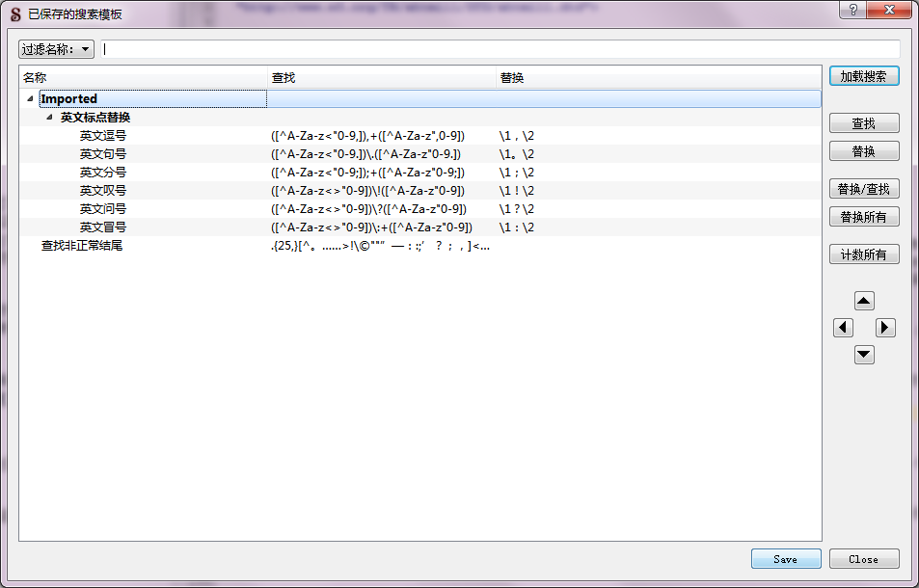919x588 pixels.
Task: Select the 英文逗号 search entry
Action: (103, 136)
